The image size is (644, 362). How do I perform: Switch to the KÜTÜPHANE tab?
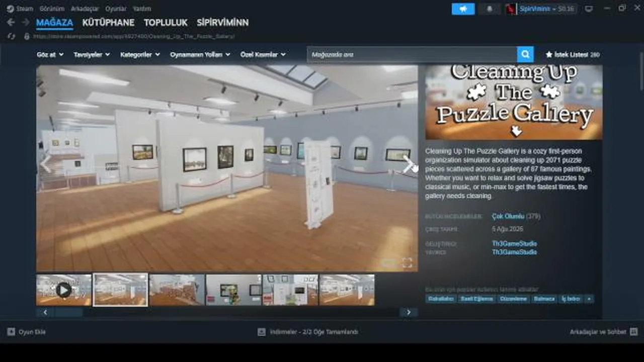click(108, 23)
